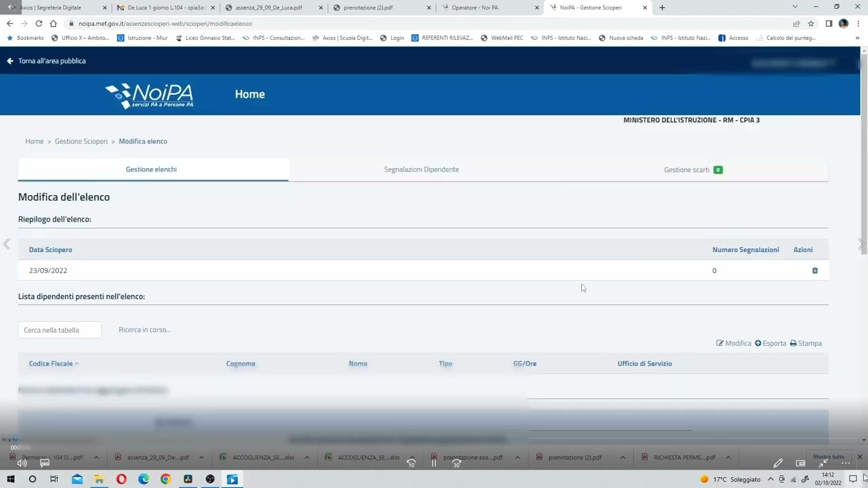Click the browser address bar URL
The image size is (868, 488).
(165, 23)
